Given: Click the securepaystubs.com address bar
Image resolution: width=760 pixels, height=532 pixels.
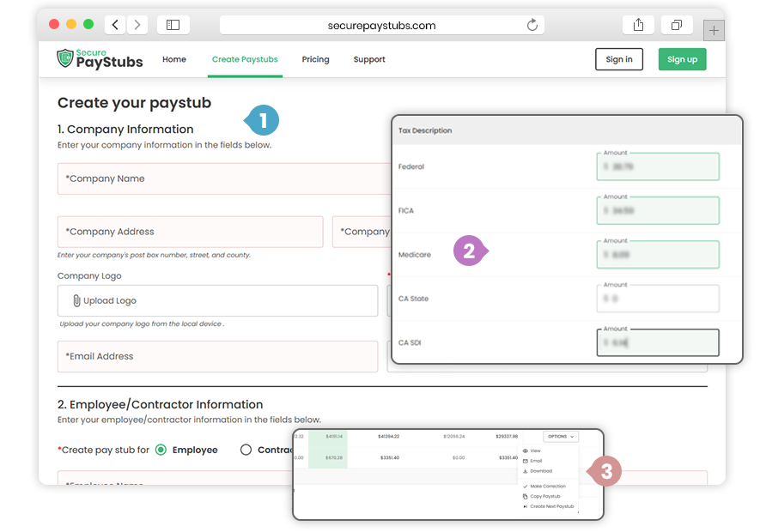Looking at the screenshot, I should [381, 25].
